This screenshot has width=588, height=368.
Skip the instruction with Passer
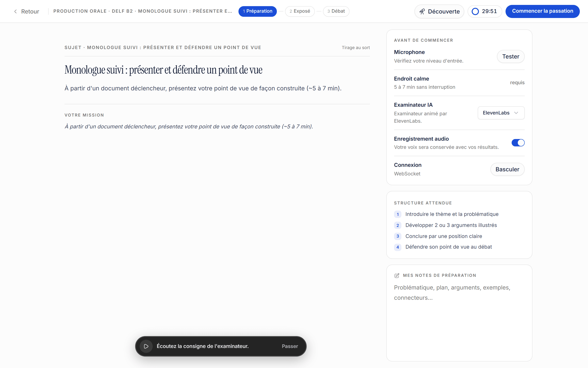pyautogui.click(x=290, y=346)
